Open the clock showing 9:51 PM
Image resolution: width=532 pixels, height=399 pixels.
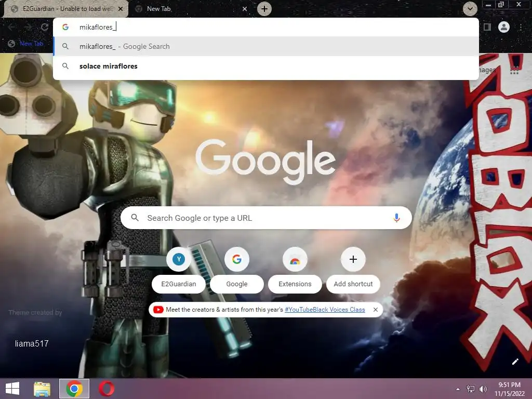pyautogui.click(x=509, y=389)
